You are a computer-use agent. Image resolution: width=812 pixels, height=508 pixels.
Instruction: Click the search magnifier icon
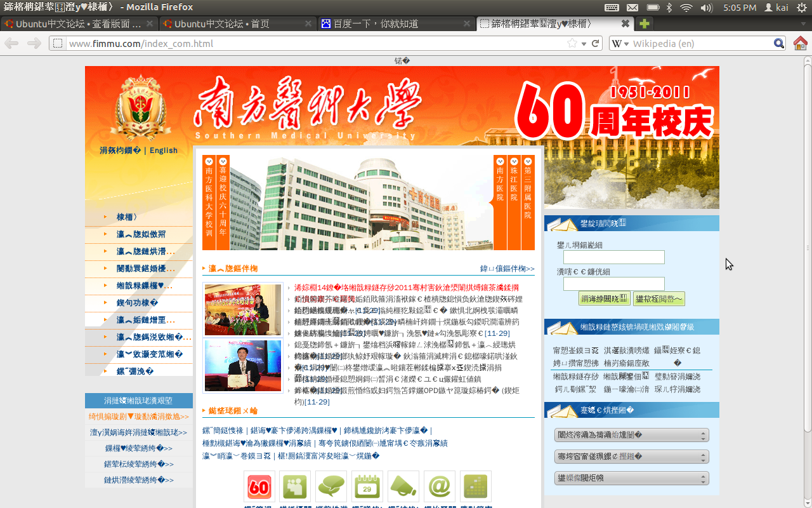coord(779,43)
